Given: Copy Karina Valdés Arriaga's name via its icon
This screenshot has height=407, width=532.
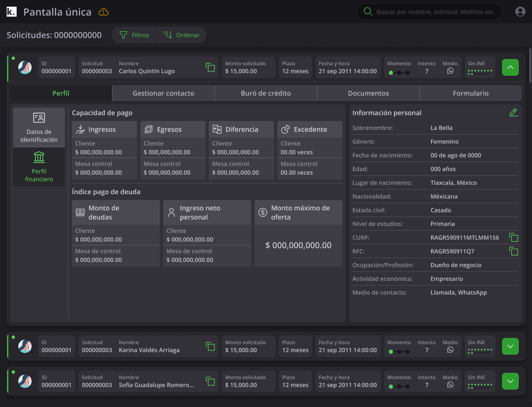Looking at the screenshot, I should pos(210,346).
